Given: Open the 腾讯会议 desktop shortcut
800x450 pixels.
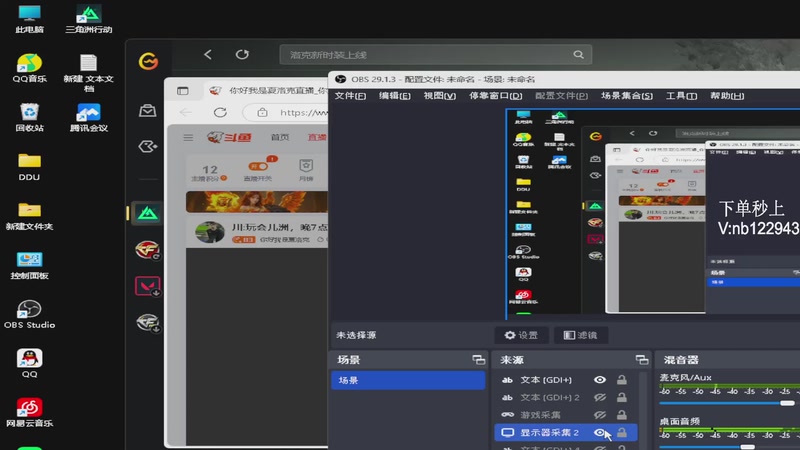Looking at the screenshot, I should point(88,117).
